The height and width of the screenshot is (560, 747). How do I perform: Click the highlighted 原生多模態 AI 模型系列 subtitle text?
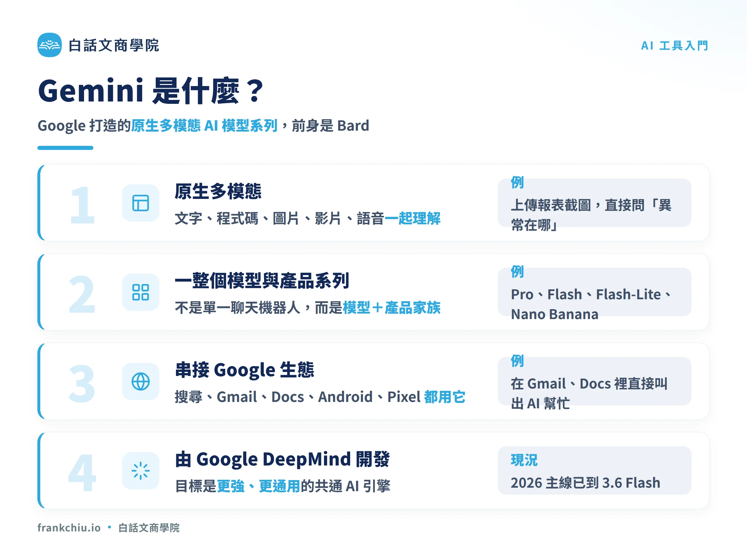[204, 126]
